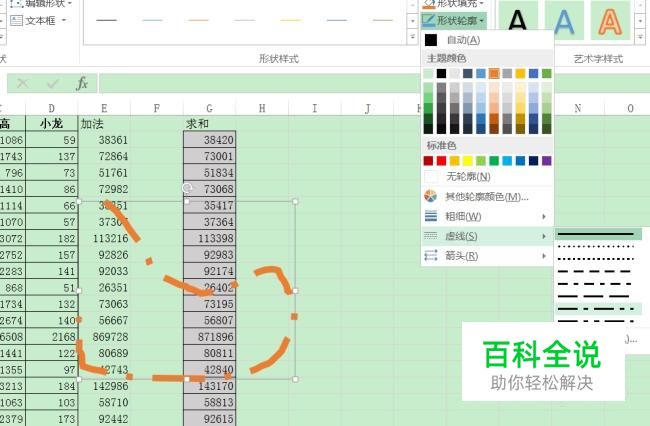
Task: Apply the black line shape style
Action: pyautogui.click(x=107, y=20)
